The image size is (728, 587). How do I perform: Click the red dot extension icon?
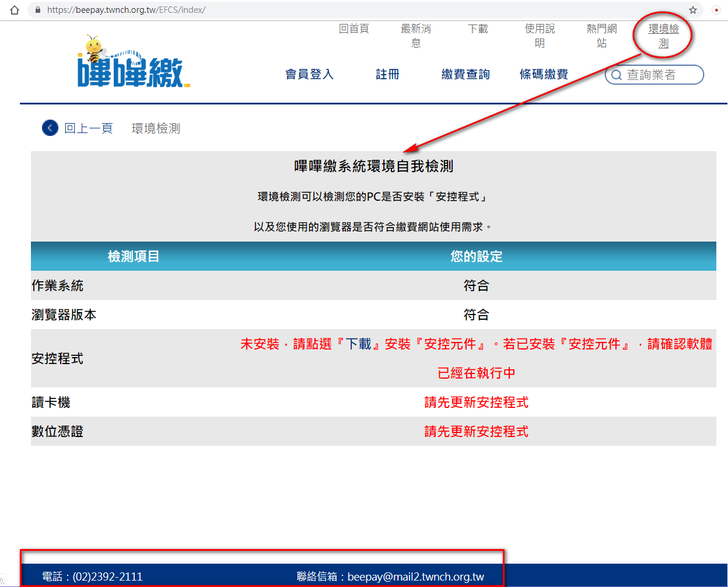tap(716, 10)
